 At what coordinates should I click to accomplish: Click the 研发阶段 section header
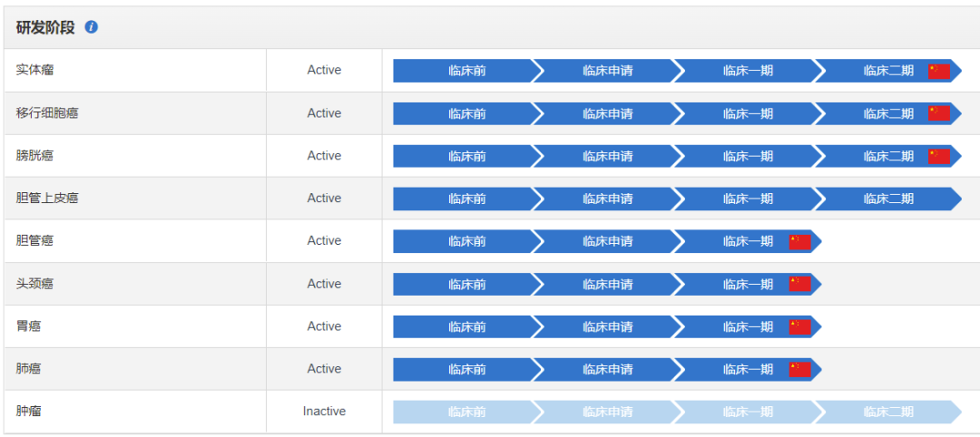coord(45,27)
